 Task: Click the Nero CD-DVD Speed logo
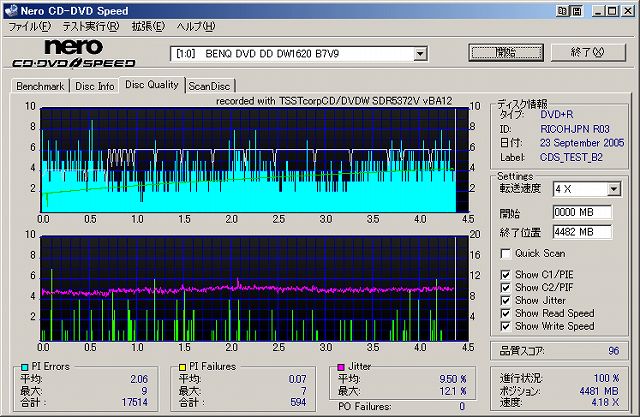coord(73,53)
